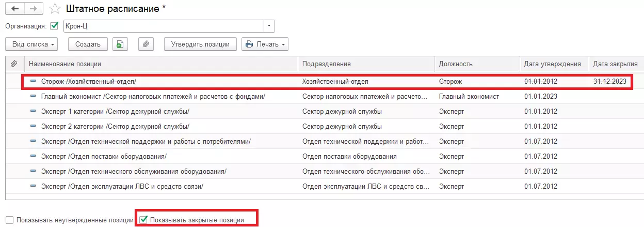This screenshot has height=227, width=644.
Task: Click the forward navigation arrow
Action: click(34, 9)
